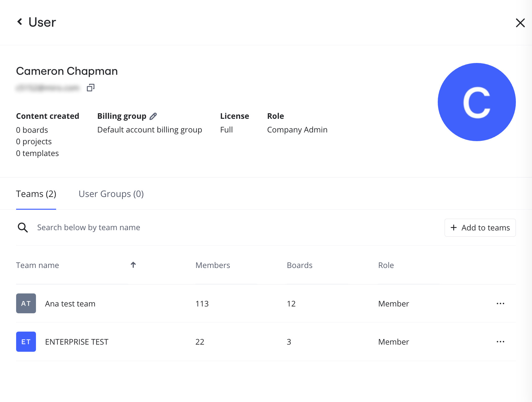Image resolution: width=532 pixels, height=402 pixels.
Task: Click the blue C profile avatar
Action: point(477,102)
